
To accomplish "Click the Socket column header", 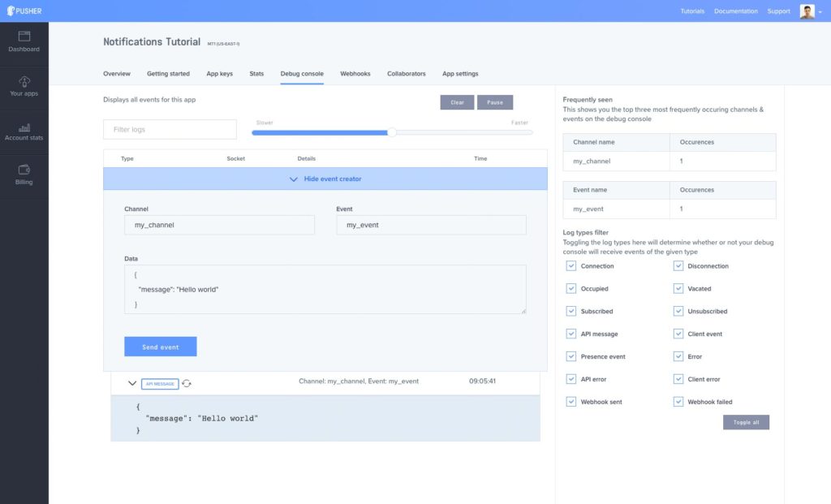I will pyautogui.click(x=236, y=158).
